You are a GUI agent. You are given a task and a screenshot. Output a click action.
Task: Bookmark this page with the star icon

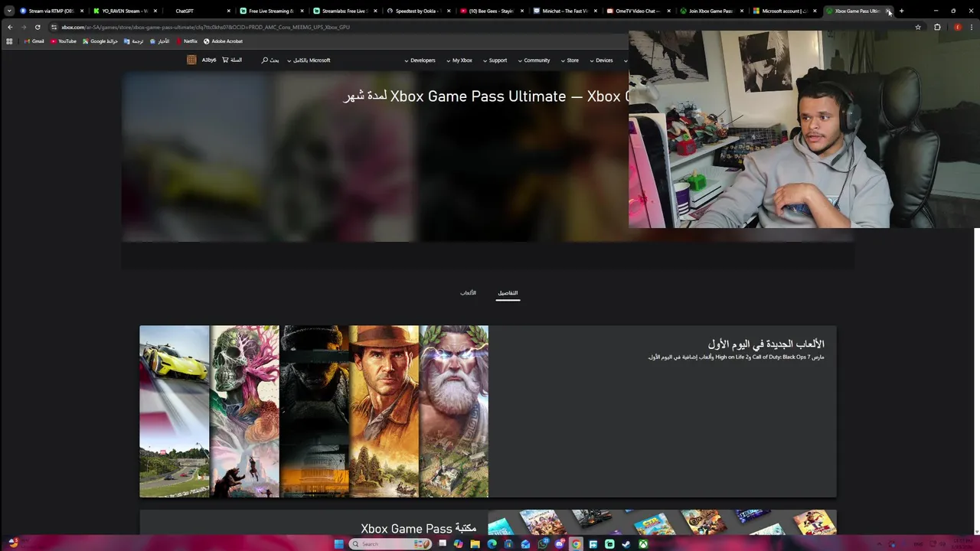(x=918, y=27)
